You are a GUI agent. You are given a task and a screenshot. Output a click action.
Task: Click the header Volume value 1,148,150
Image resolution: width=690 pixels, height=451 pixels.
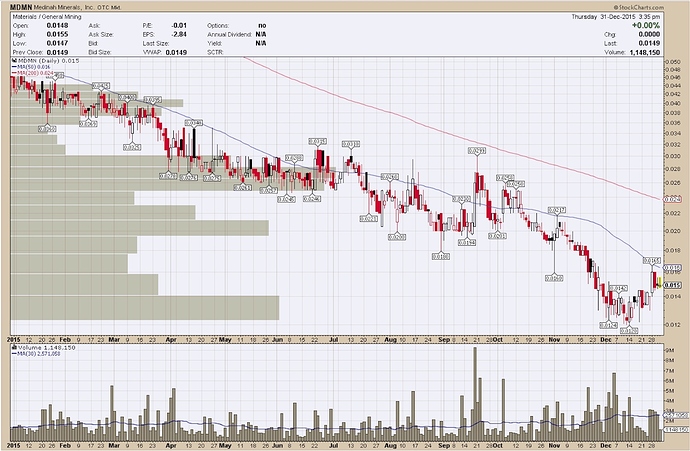644,52
